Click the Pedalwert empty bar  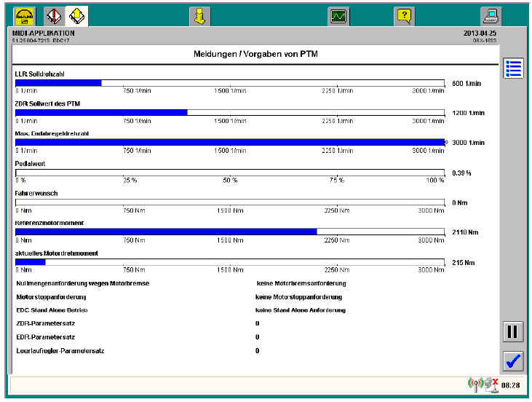pos(229,173)
